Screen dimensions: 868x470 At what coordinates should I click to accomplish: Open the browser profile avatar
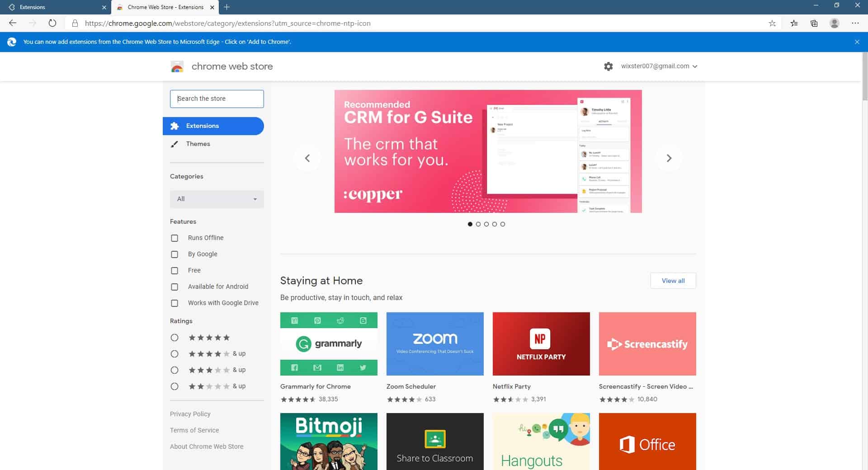(x=835, y=23)
